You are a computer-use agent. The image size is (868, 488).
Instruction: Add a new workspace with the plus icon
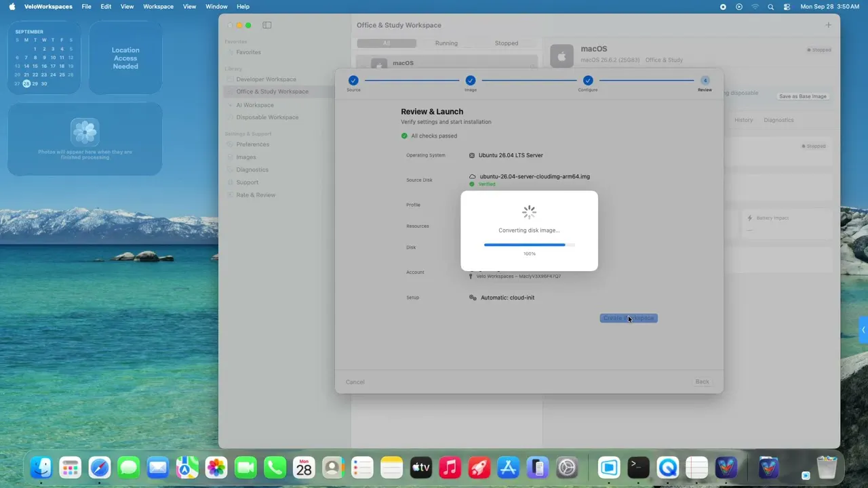click(x=828, y=25)
